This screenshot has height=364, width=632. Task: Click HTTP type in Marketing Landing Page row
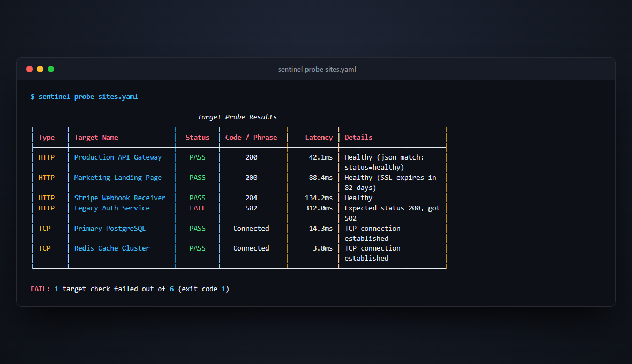pos(47,178)
